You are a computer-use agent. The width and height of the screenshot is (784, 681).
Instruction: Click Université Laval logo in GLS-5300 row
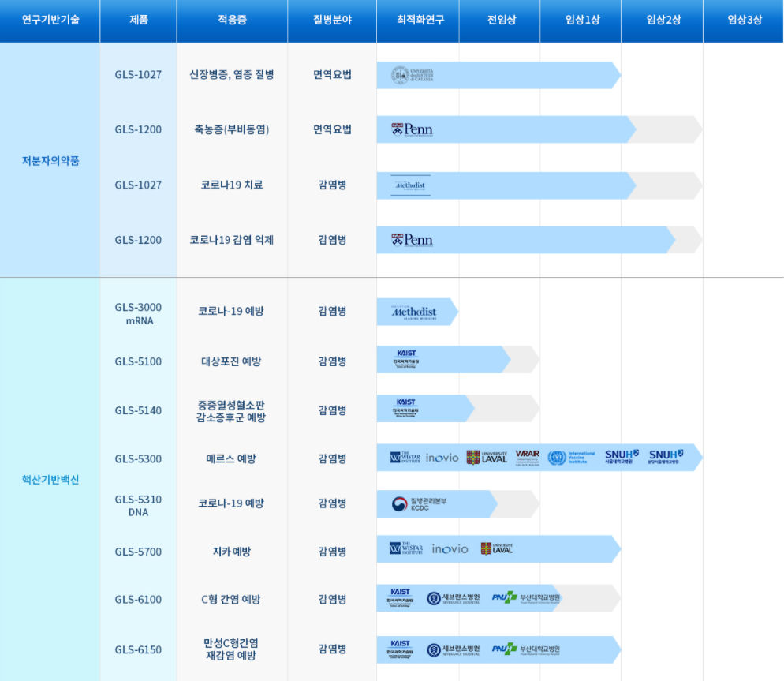tap(487, 458)
